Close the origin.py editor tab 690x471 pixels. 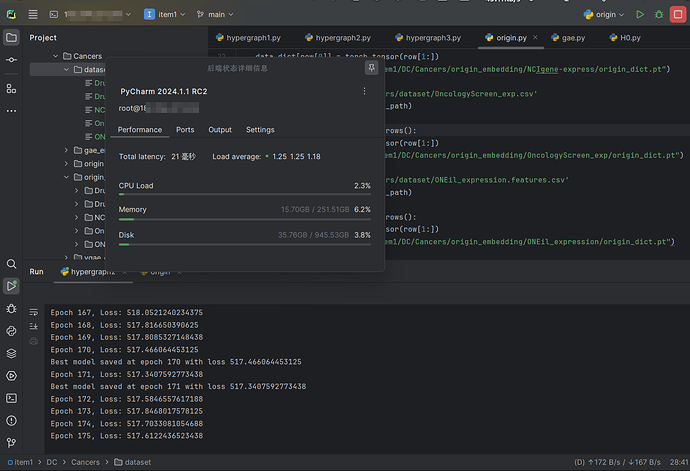pos(535,37)
